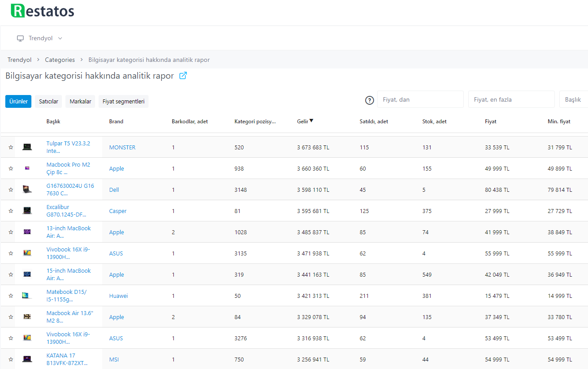Switch to the Markalar tab
588x369 pixels.
80,101
